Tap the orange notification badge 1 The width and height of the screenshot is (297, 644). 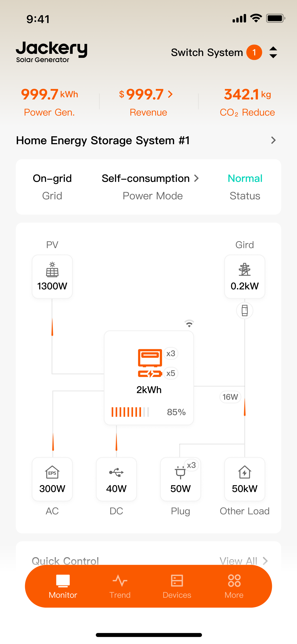point(254,53)
